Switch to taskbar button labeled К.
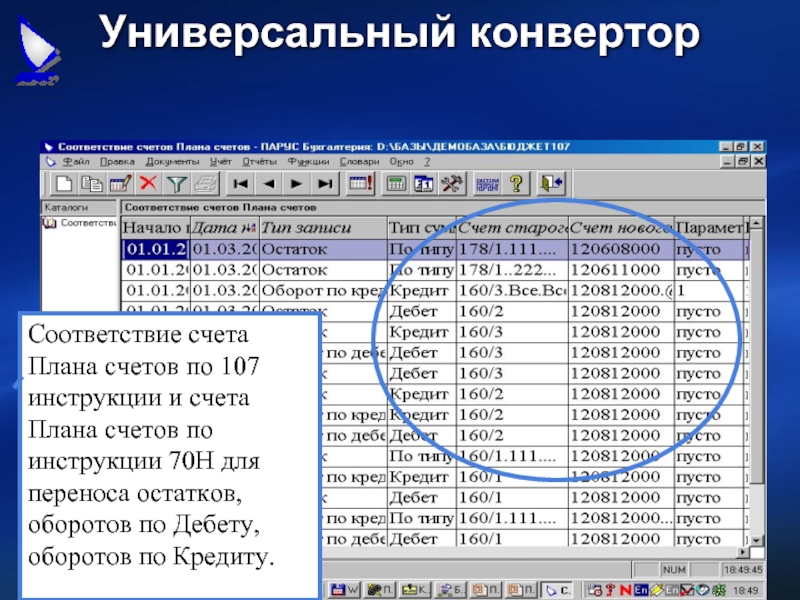The image size is (800, 600). coord(415,590)
